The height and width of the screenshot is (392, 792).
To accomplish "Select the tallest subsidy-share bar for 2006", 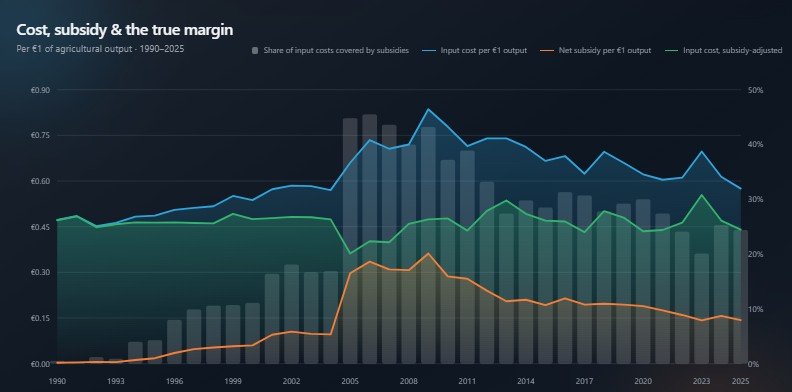I will tap(370, 239).
